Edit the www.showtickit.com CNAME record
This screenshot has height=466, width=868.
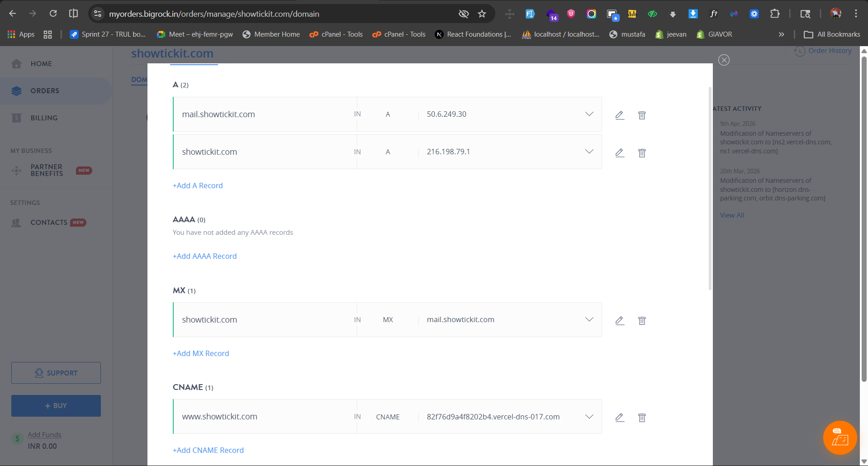[x=620, y=417]
